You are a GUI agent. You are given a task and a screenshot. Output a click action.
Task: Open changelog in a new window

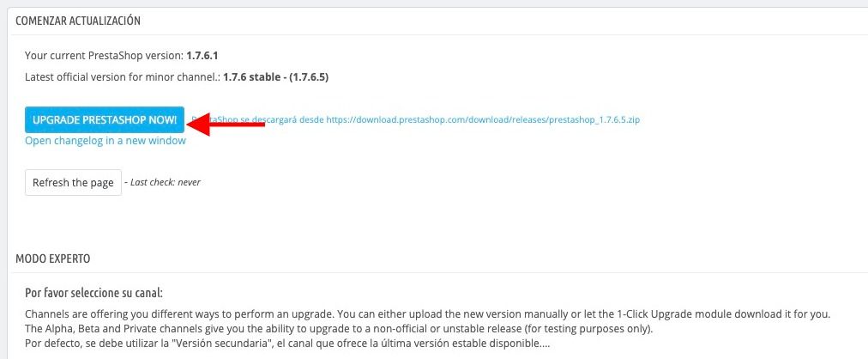click(x=105, y=141)
